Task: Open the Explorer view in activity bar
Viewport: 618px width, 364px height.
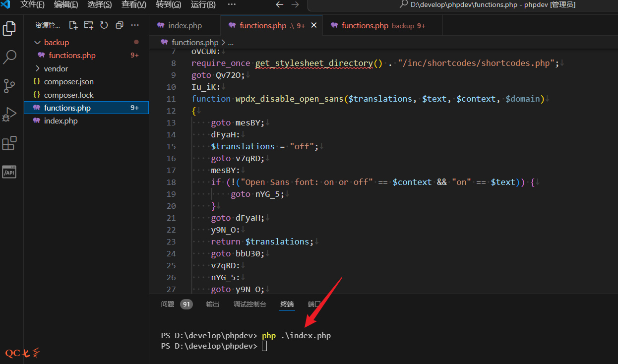Action: point(9,28)
